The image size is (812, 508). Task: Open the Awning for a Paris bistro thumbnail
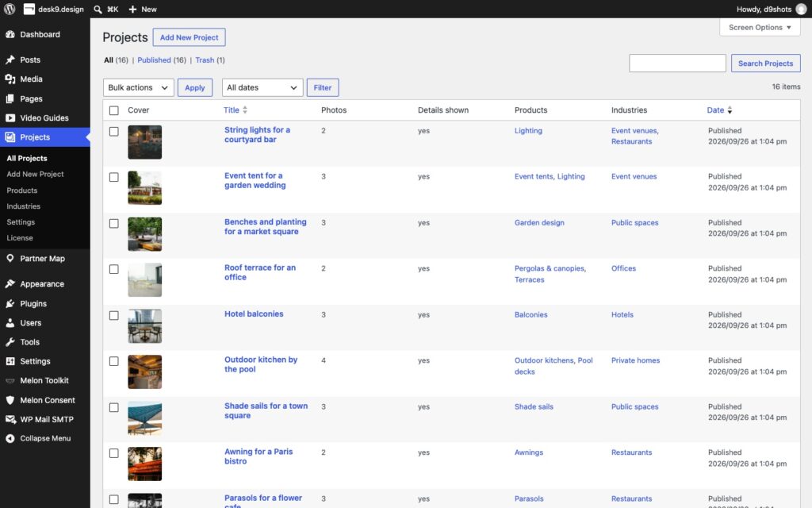point(144,464)
